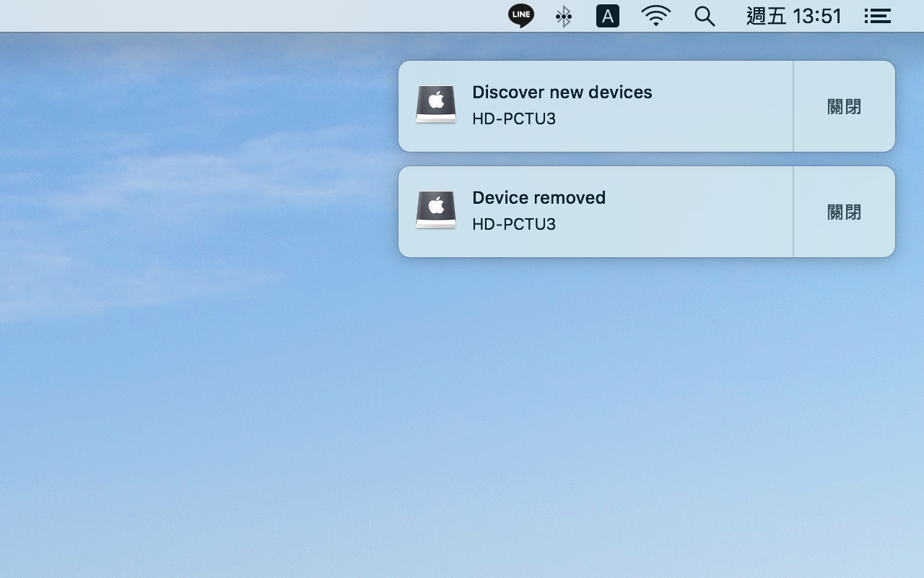
Task: Click the 週五 13:51 clock
Action: tap(794, 16)
